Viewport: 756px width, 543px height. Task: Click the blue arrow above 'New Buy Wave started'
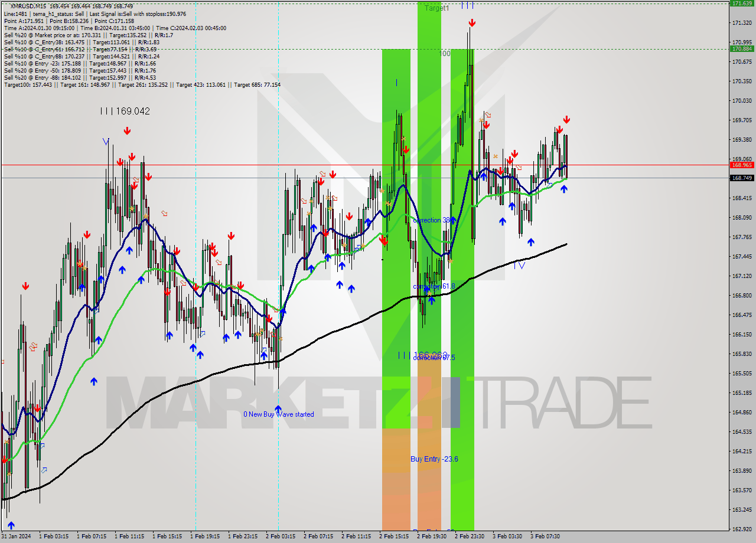coord(278,408)
